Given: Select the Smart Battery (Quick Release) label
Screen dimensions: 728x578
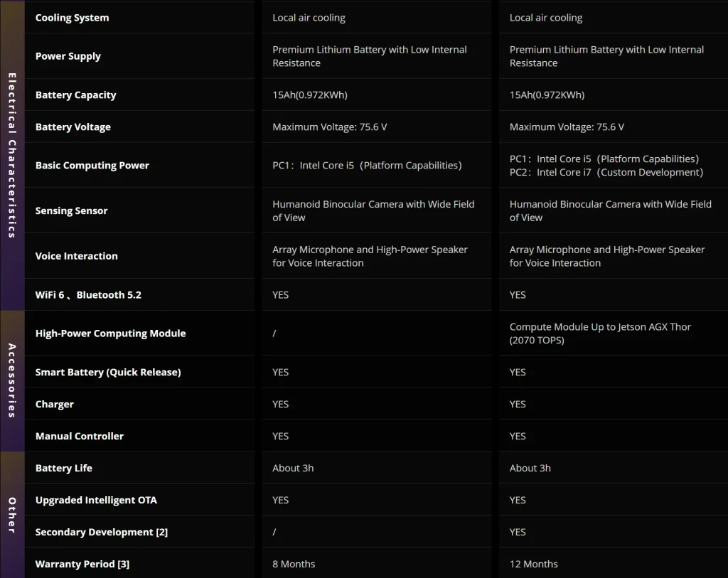Looking at the screenshot, I should [x=108, y=373].
